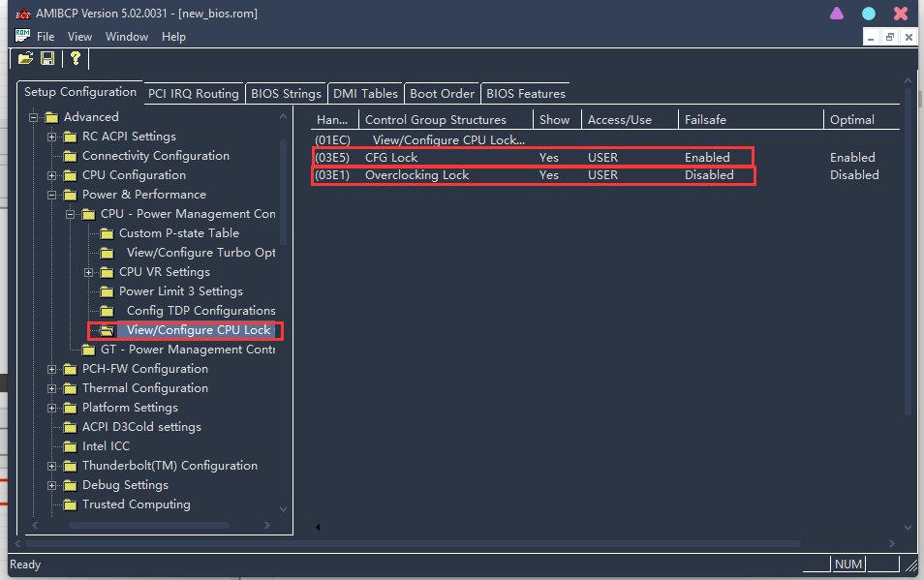Expand the CPU VR Settings node
This screenshot has width=924, height=580.
click(x=88, y=272)
